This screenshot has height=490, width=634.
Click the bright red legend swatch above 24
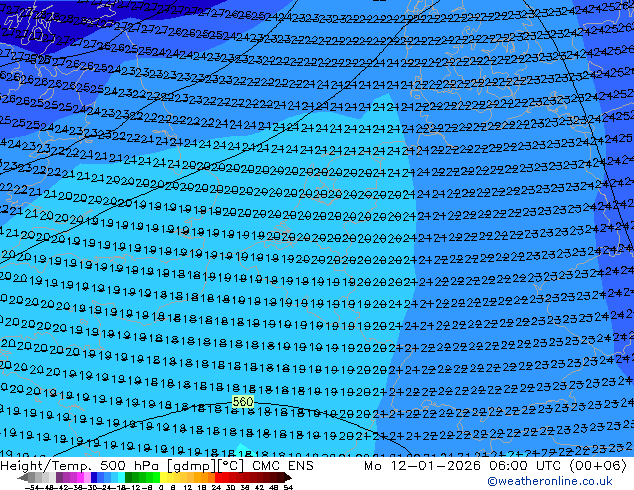218,478
